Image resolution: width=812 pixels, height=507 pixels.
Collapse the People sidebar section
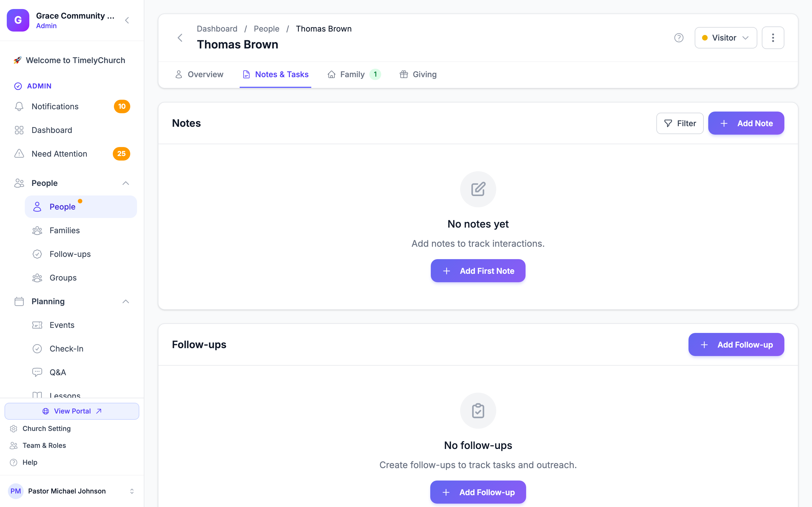pyautogui.click(x=125, y=183)
